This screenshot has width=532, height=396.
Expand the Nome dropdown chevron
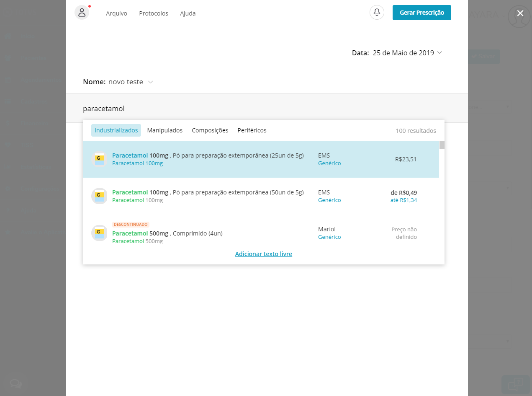coord(151,82)
